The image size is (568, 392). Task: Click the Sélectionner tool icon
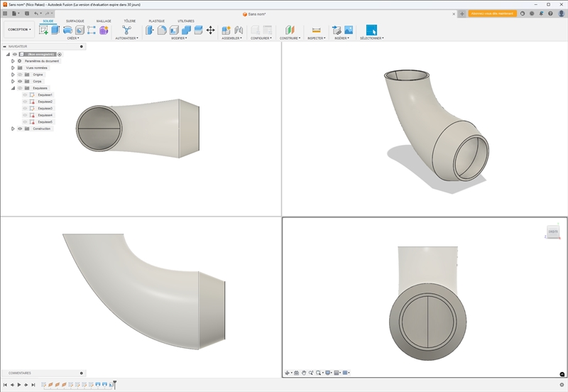(371, 30)
